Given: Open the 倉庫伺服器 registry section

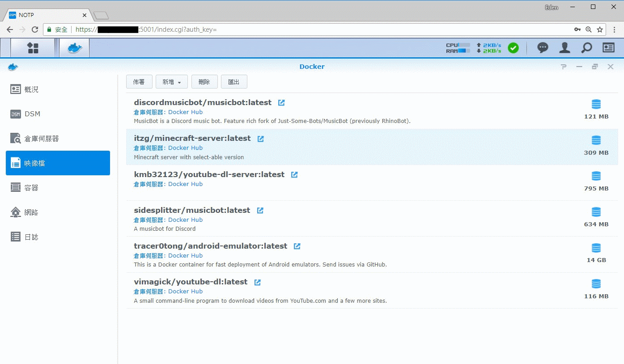Looking at the screenshot, I should click(x=58, y=139).
